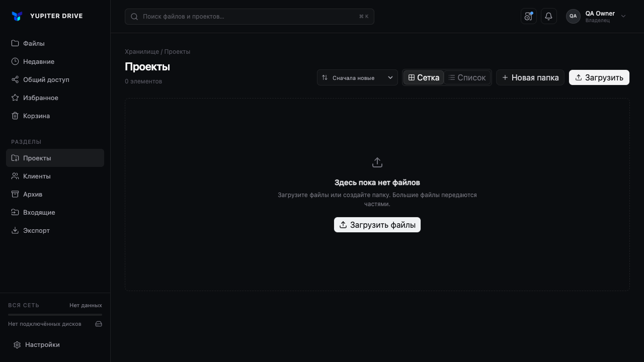Click the ⌘K shortcut hint

364,17
